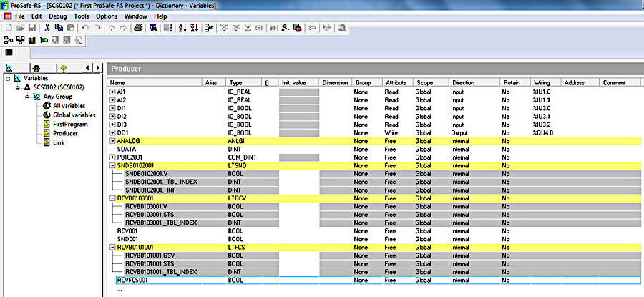
Task: Select Global variables in the tree
Action: [74, 115]
